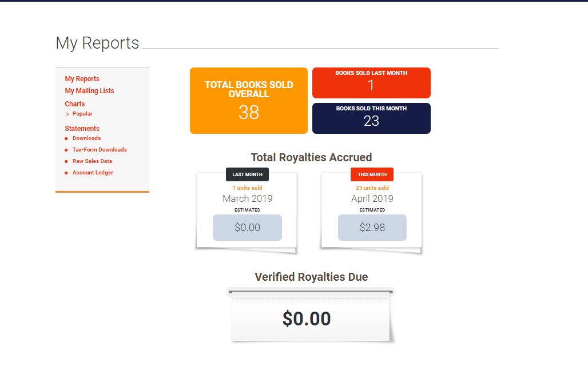
Task: Click the dark Last Month badge
Action: tap(247, 174)
